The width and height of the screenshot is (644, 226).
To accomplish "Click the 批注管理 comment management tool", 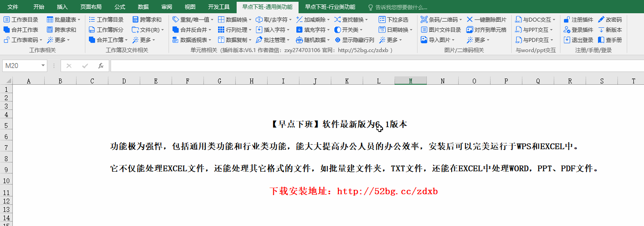I will point(273,40).
